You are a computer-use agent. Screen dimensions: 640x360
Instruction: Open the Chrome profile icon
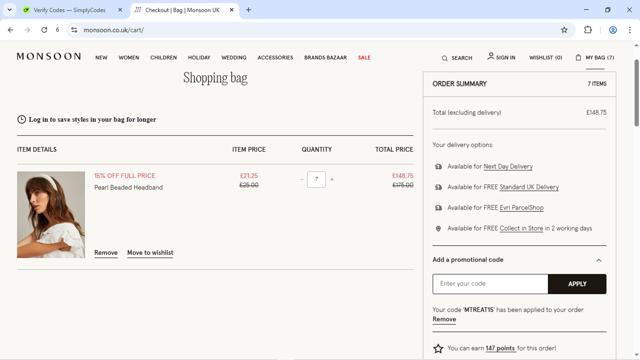click(613, 30)
